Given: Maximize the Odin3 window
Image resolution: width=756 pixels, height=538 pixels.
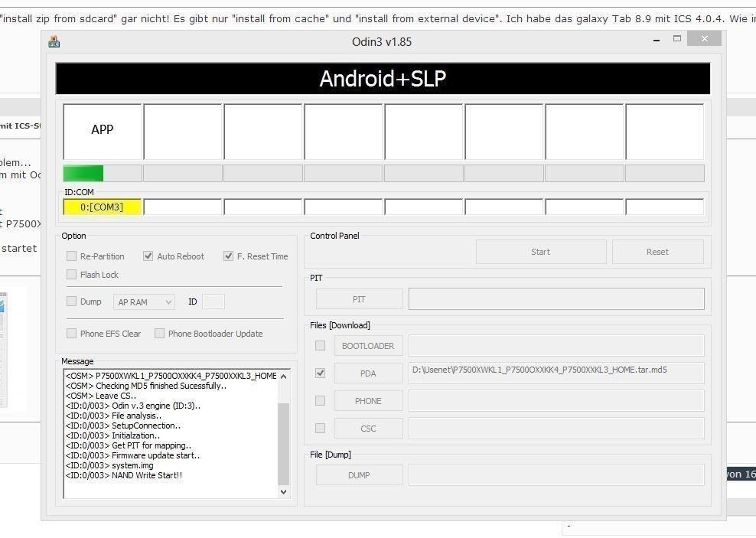Looking at the screenshot, I should pyautogui.click(x=677, y=39).
